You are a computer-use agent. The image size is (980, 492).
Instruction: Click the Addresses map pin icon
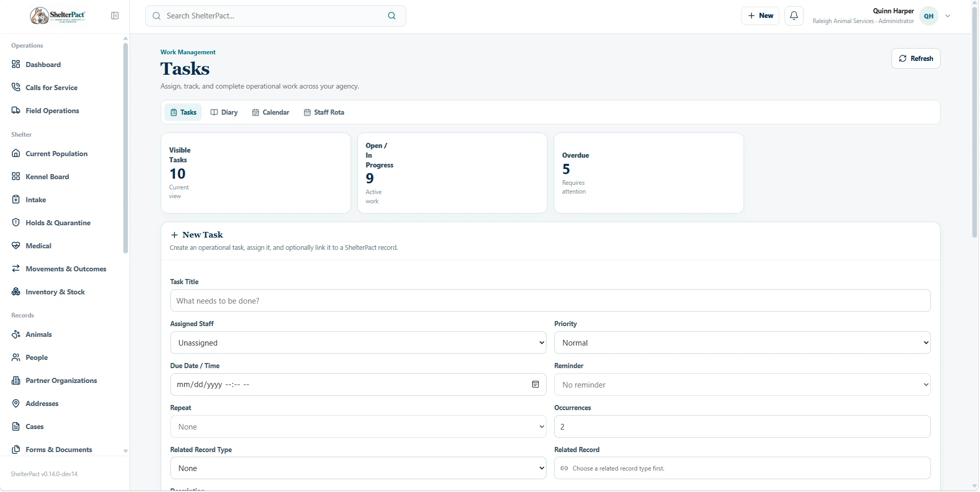(16, 403)
